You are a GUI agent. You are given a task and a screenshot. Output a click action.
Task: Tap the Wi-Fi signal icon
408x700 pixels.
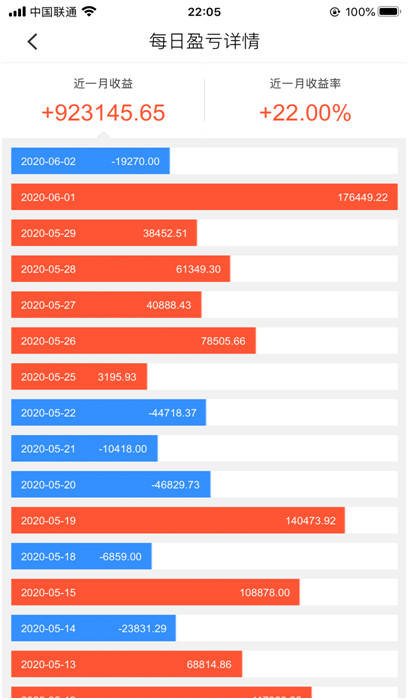[x=89, y=12]
